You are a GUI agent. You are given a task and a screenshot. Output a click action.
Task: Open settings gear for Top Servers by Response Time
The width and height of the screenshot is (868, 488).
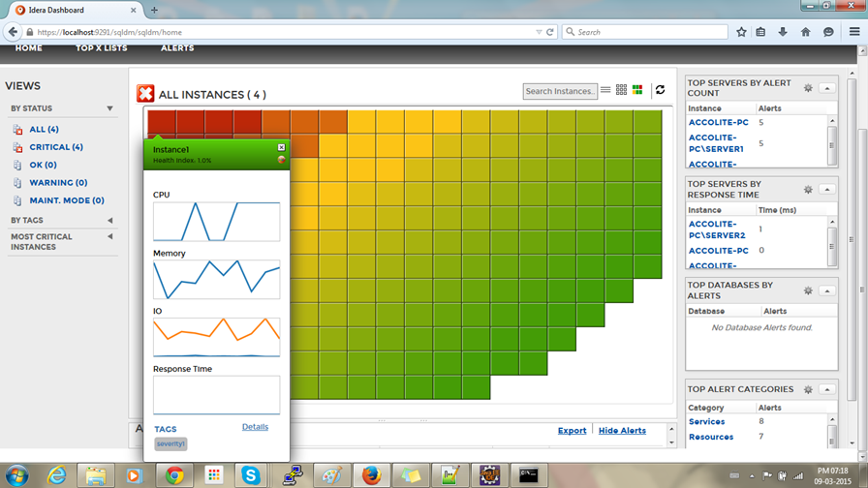pyautogui.click(x=808, y=190)
